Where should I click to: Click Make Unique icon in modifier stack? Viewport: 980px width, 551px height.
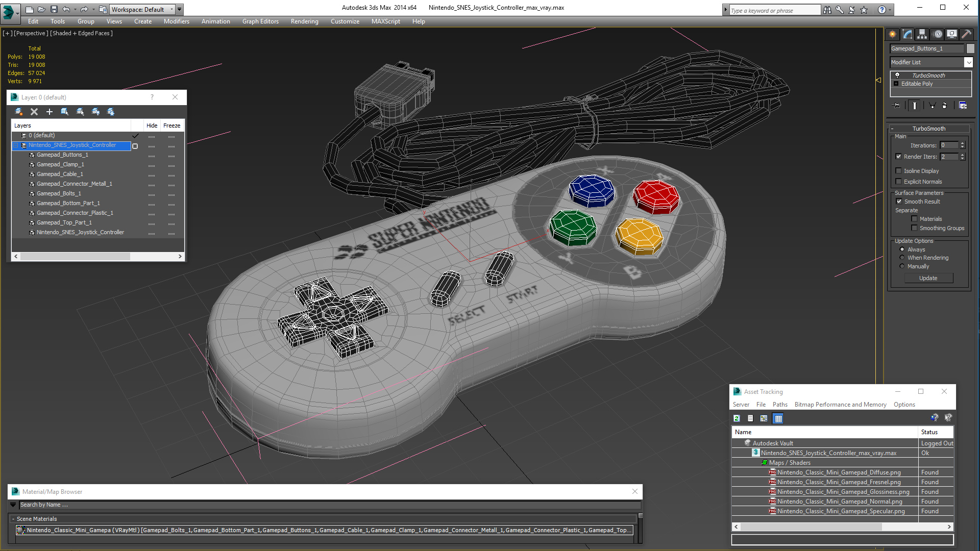point(932,106)
